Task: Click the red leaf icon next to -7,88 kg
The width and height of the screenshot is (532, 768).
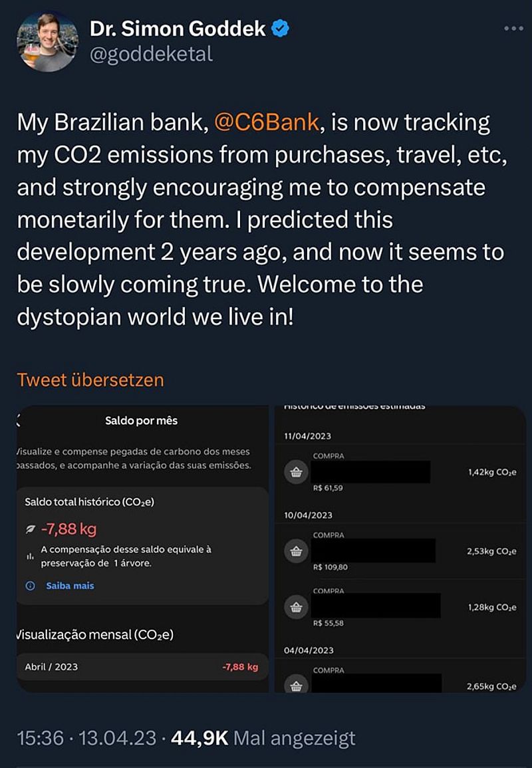Action: pyautogui.click(x=30, y=530)
